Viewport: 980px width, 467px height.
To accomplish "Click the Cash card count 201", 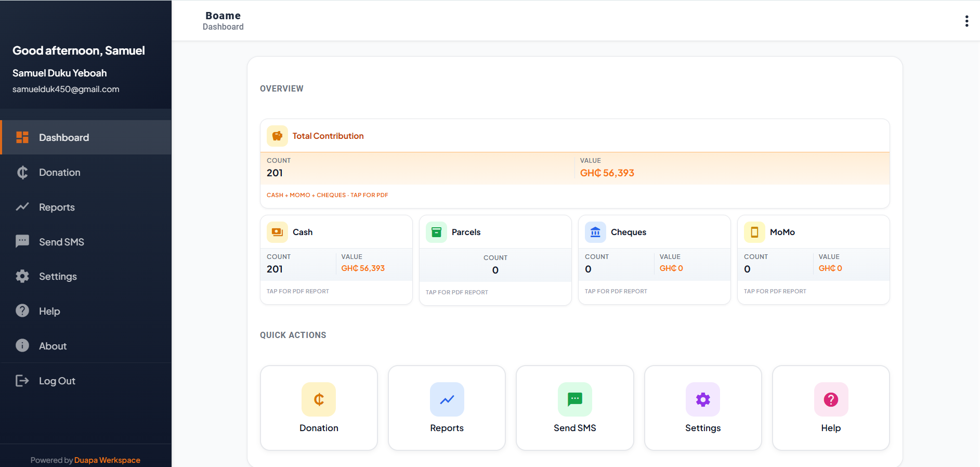I will [275, 269].
